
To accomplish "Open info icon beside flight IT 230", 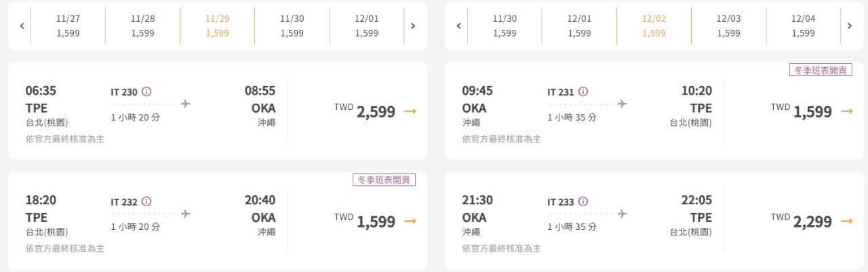I will [146, 92].
